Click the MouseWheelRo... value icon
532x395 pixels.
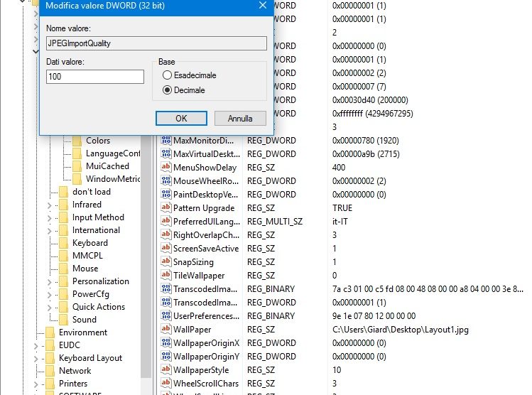pos(166,180)
